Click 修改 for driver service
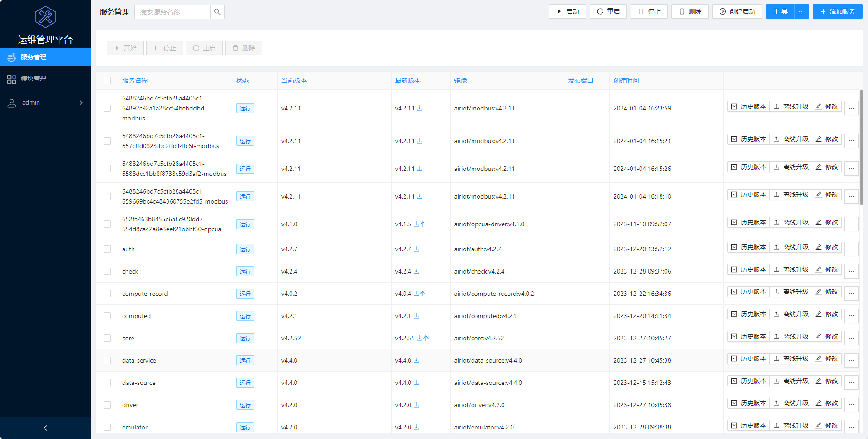The height and width of the screenshot is (439, 868). (827, 403)
